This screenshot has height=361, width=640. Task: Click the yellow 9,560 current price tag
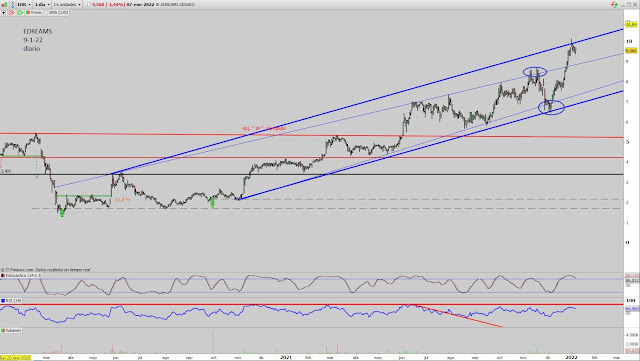pyautogui.click(x=631, y=51)
